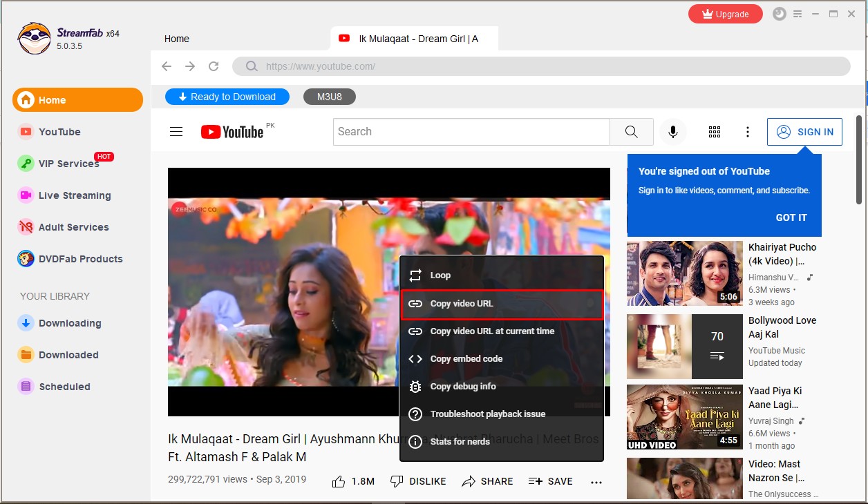Click the address bar URL field

pyautogui.click(x=541, y=66)
